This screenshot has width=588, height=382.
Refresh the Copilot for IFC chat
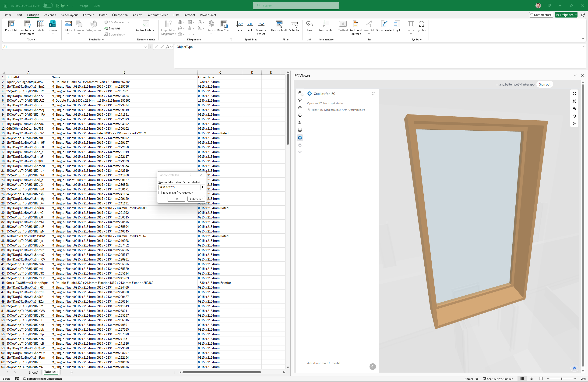point(373,93)
